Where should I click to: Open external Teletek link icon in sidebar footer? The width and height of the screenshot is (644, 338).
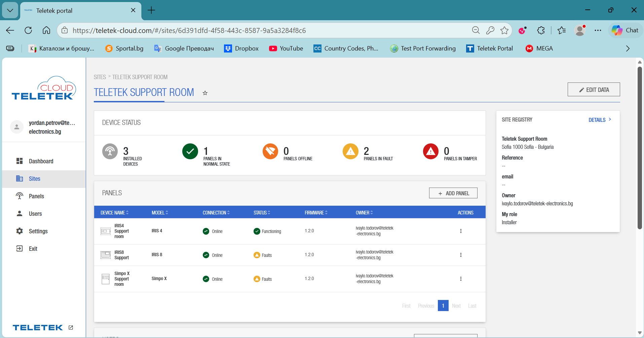[71, 328]
